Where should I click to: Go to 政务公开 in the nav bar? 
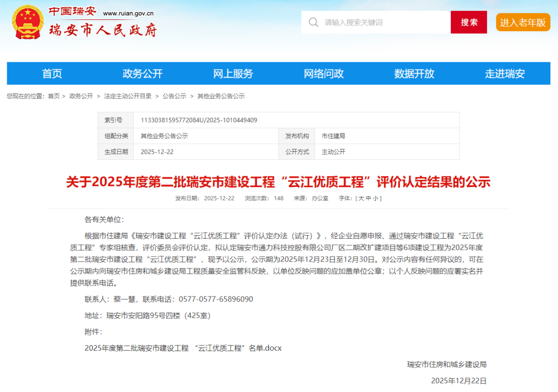[143, 74]
